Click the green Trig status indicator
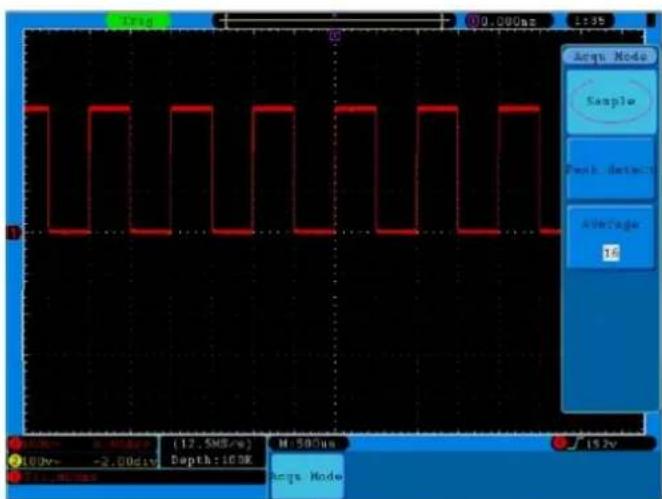 point(138,21)
